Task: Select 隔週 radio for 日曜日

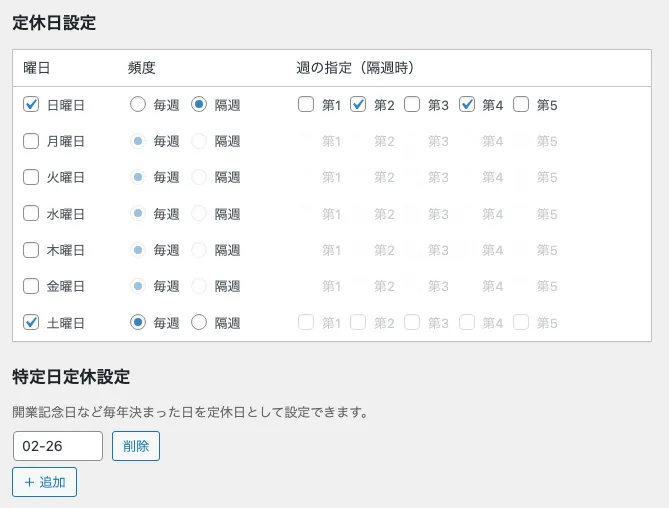Action: point(199,104)
